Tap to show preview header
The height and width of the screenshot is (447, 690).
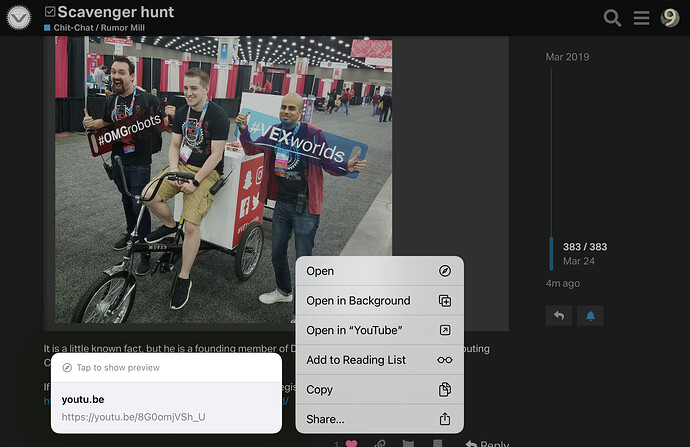166,368
